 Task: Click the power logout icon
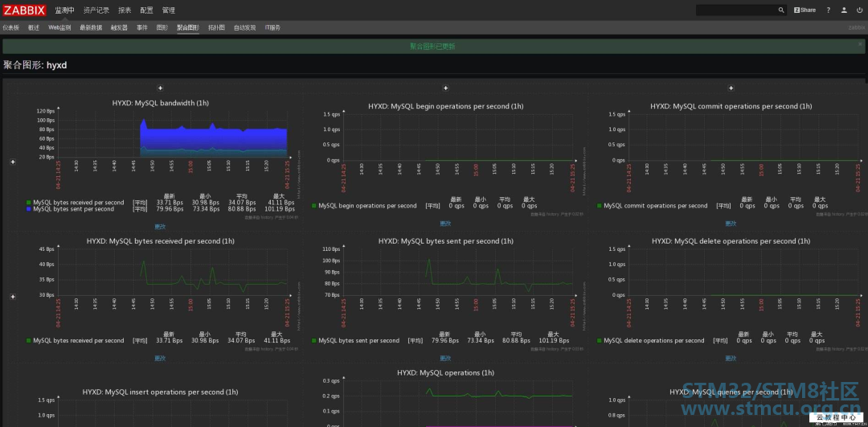[x=860, y=10]
